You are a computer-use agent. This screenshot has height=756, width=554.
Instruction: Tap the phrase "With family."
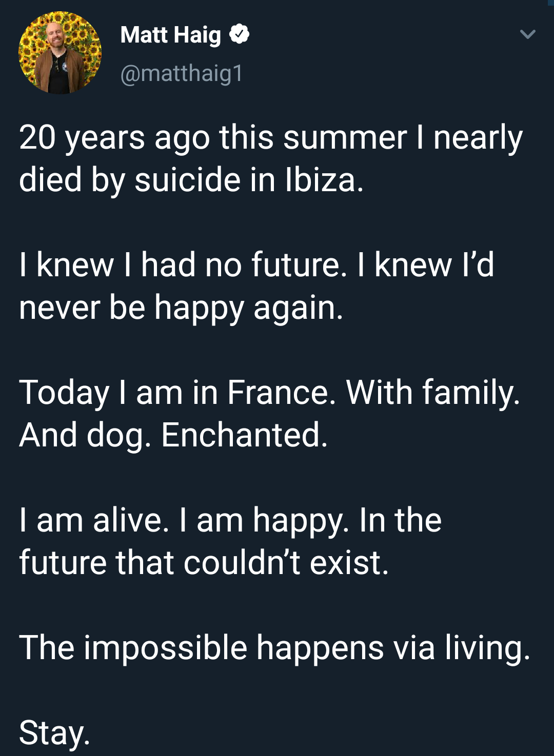[x=433, y=393]
